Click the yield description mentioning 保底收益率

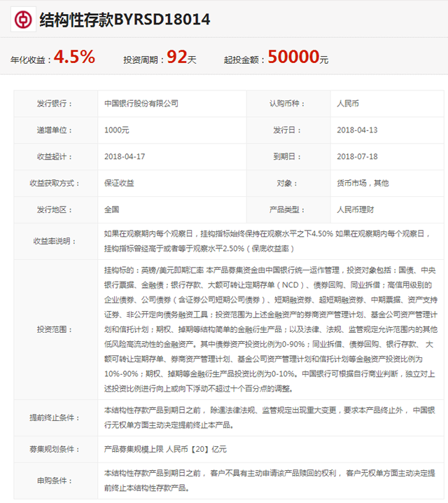[267, 241]
